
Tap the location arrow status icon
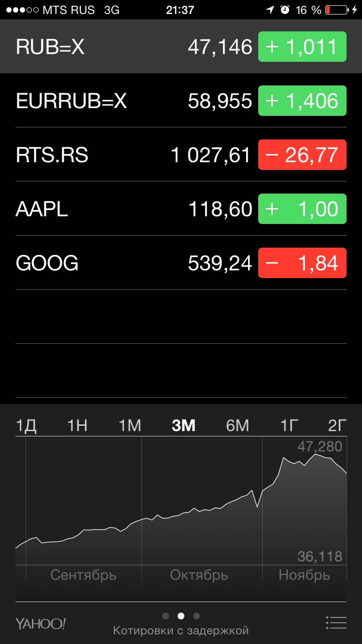click(x=270, y=10)
